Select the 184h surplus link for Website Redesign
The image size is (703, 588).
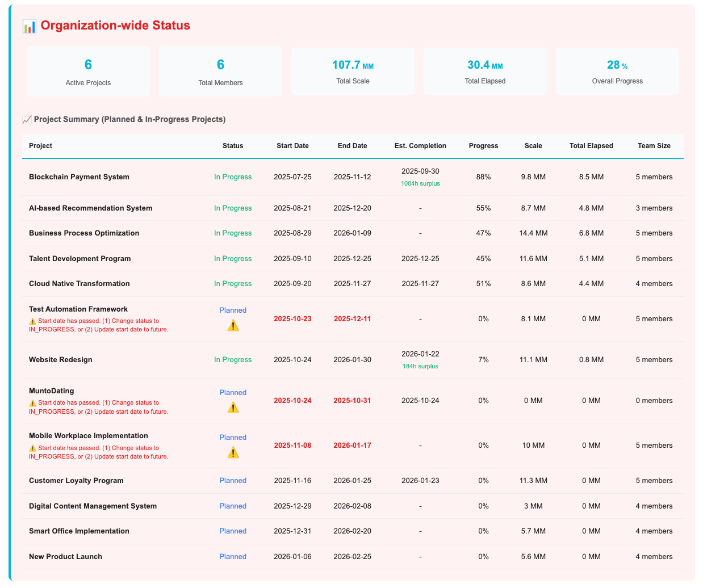420,366
